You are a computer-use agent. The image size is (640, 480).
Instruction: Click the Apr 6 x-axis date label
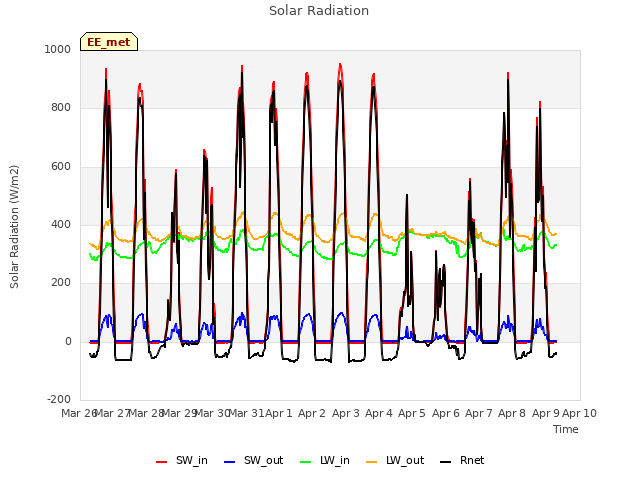(445, 413)
